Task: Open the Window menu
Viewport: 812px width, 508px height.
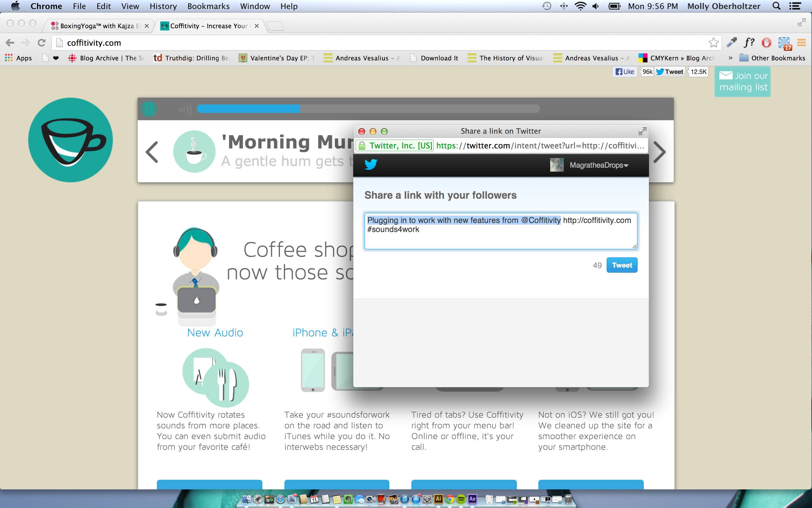Action: (255, 6)
